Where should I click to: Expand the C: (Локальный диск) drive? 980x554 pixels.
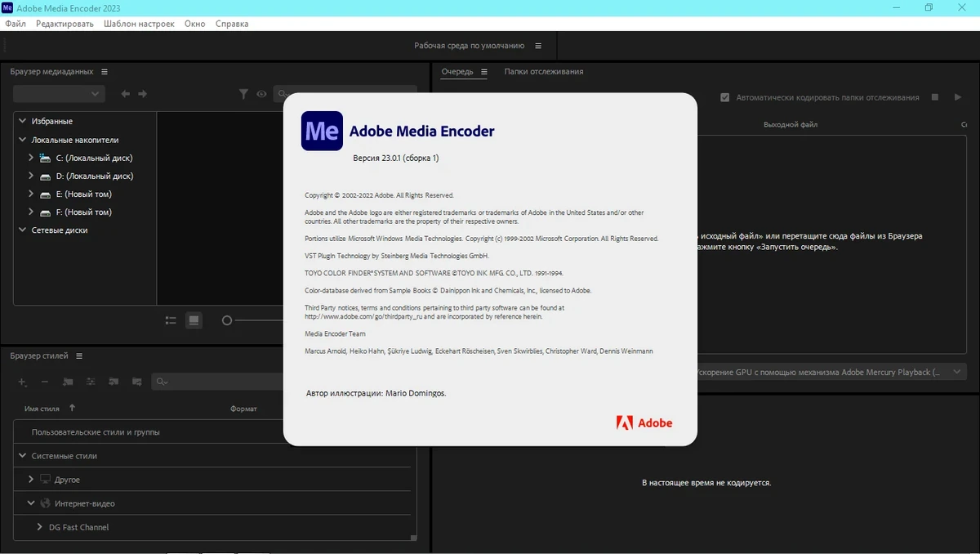(x=31, y=158)
